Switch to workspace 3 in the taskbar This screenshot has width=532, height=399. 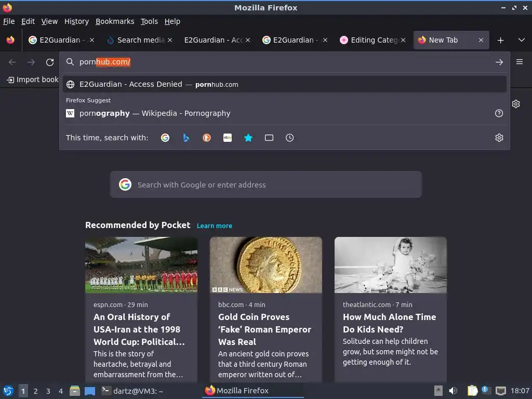point(48,391)
